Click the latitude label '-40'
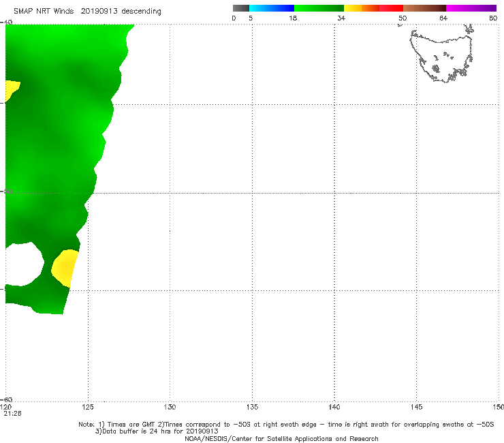Screen dimensions: 504x443 pos(7,22)
